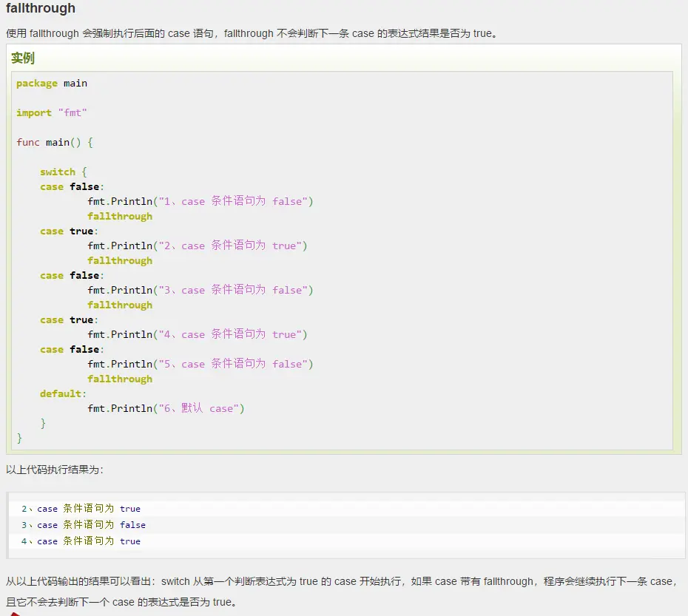
Task: Click the Println line with "4、case 条件语句为 true"
Action: click(197, 334)
